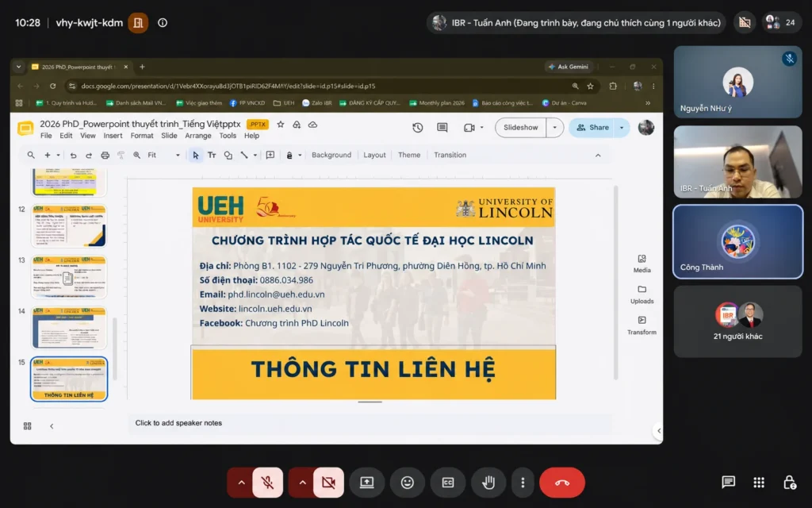Click the camera meet icon in Slides header
This screenshot has height=508, width=812.
[469, 128]
